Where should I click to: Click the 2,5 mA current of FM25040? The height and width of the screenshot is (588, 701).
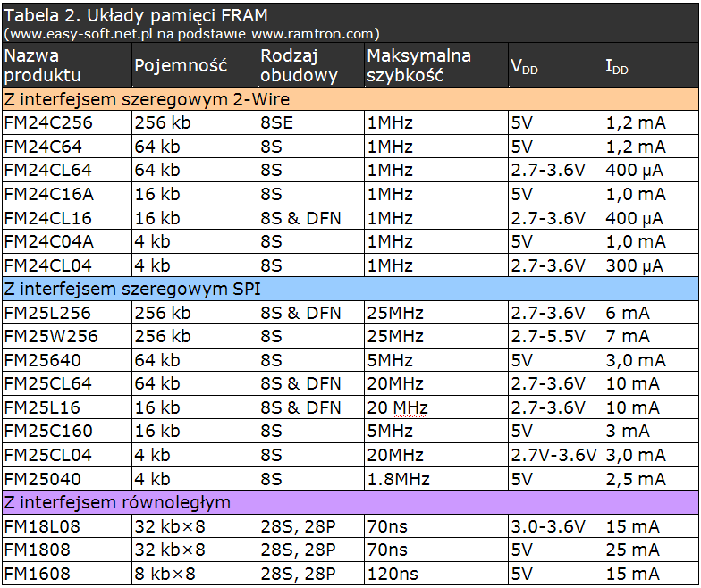pyautogui.click(x=651, y=479)
